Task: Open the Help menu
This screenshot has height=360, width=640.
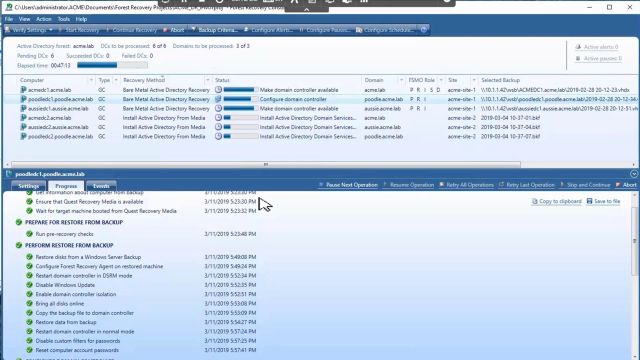Action: [x=81, y=19]
